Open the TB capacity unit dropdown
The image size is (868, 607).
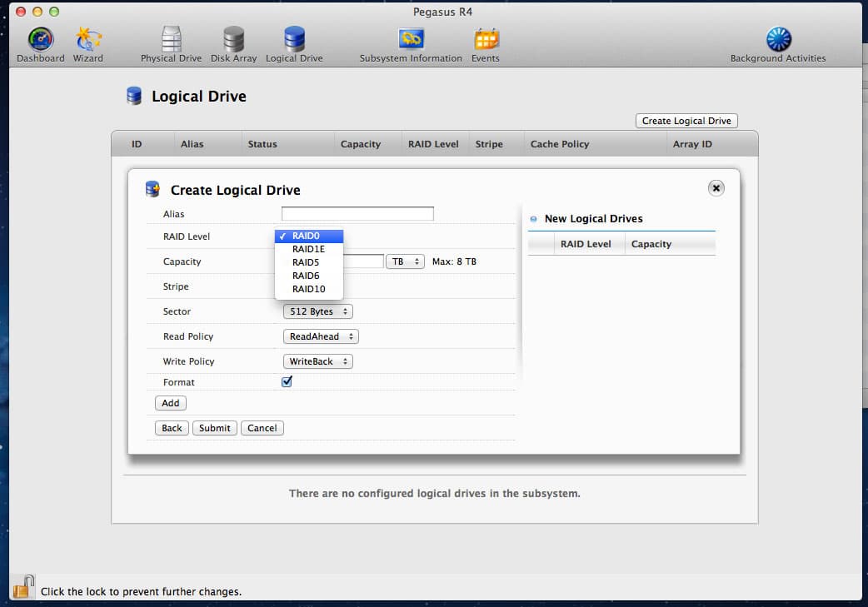point(405,261)
